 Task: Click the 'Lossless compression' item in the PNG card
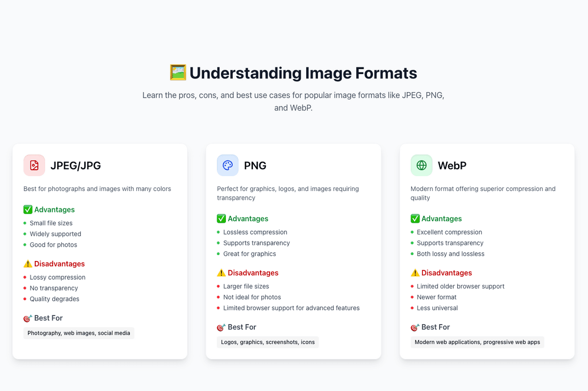click(x=255, y=232)
